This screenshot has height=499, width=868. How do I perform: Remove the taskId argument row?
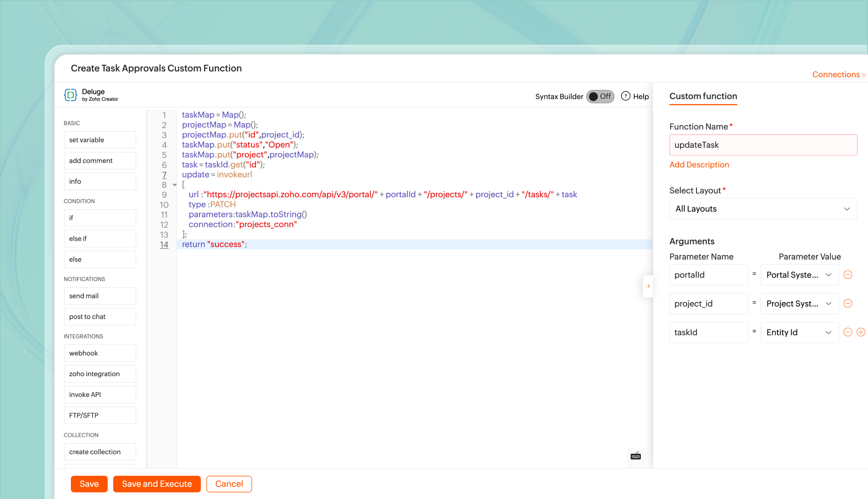click(x=848, y=332)
